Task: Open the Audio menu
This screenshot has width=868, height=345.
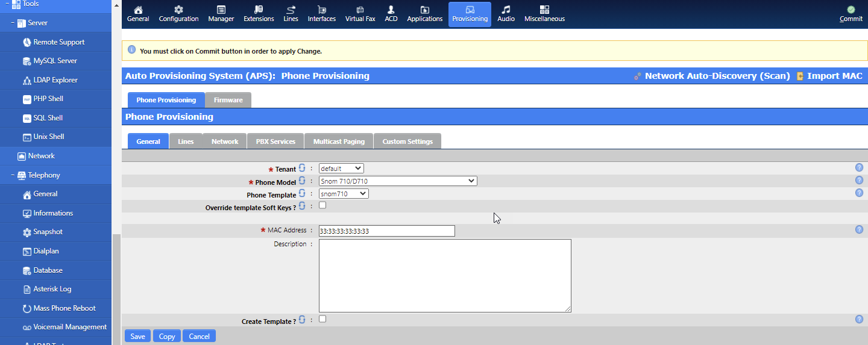Action: pos(506,14)
